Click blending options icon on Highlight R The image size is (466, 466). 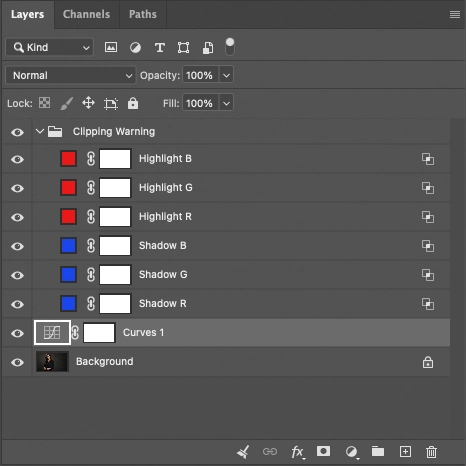pyautogui.click(x=428, y=217)
